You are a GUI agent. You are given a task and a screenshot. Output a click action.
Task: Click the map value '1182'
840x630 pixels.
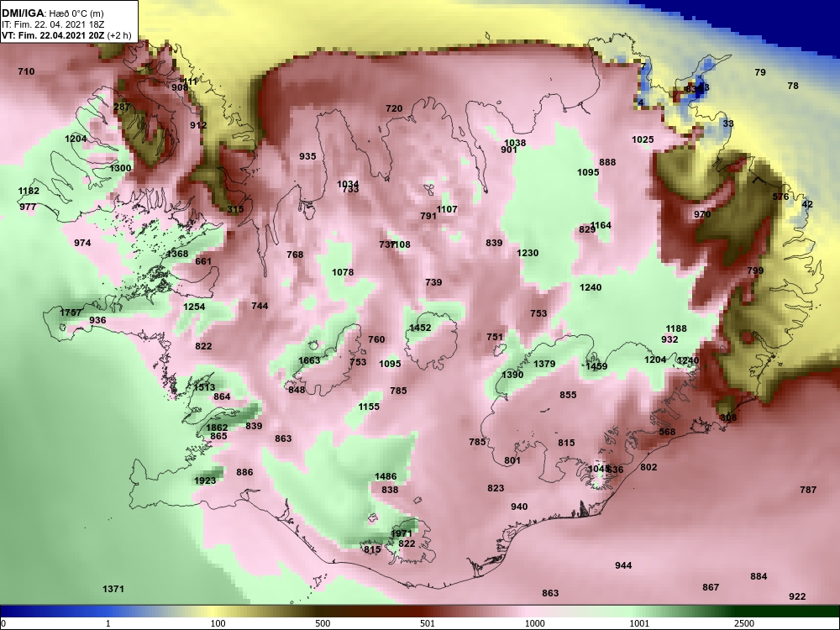(29, 192)
